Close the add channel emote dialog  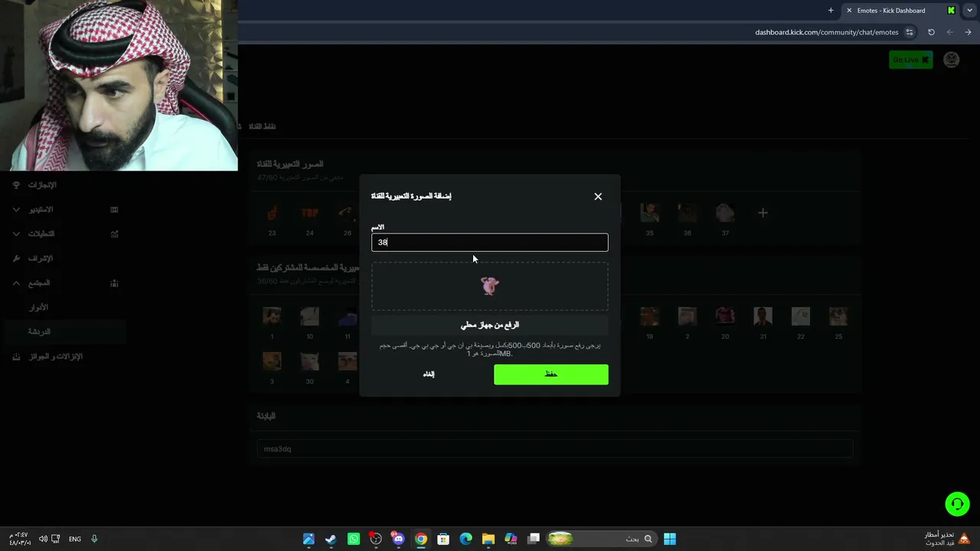(x=598, y=197)
